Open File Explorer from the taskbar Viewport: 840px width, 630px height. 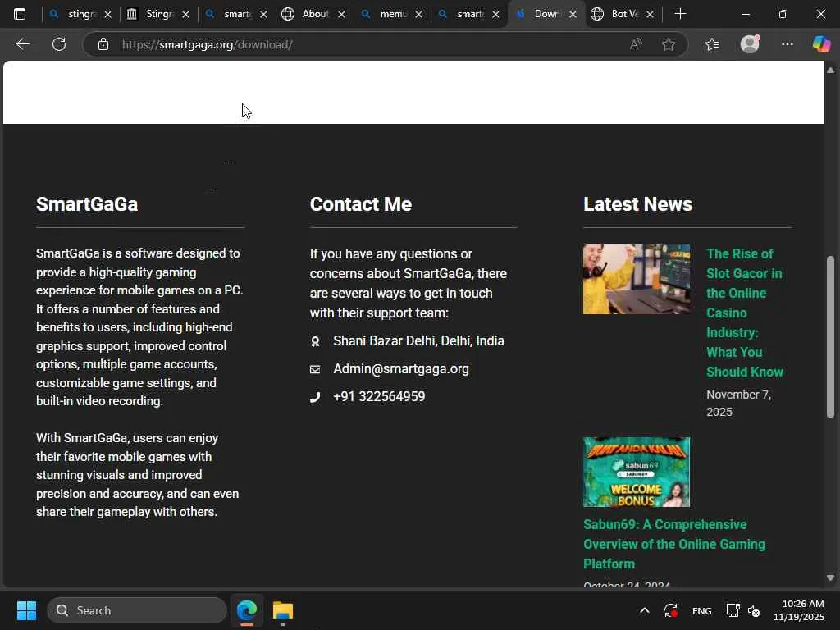283,610
